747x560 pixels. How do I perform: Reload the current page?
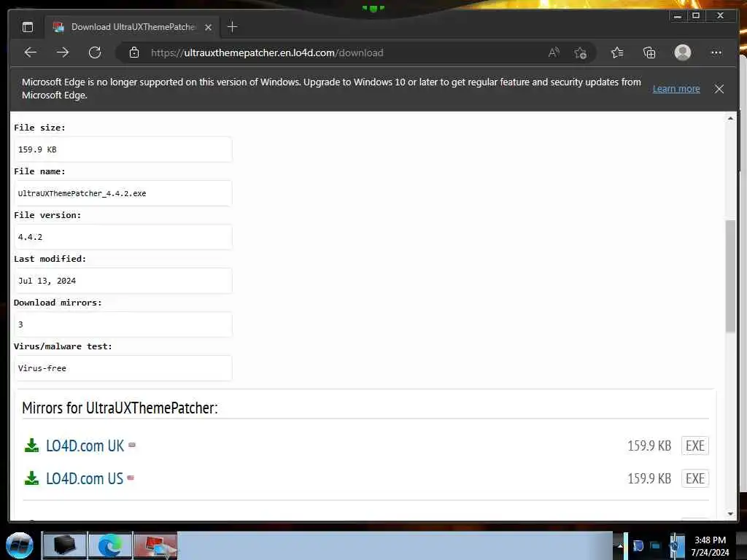95,52
